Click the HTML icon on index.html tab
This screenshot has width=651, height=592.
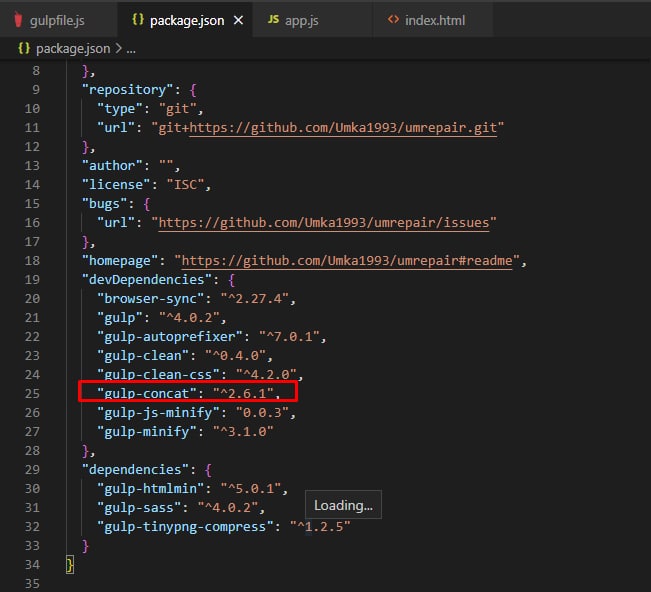point(393,19)
